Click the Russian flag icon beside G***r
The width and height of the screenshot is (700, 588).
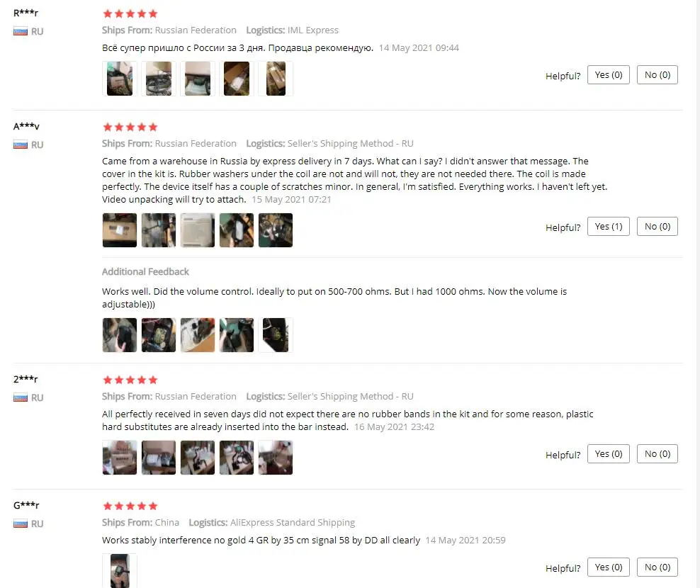point(21,524)
